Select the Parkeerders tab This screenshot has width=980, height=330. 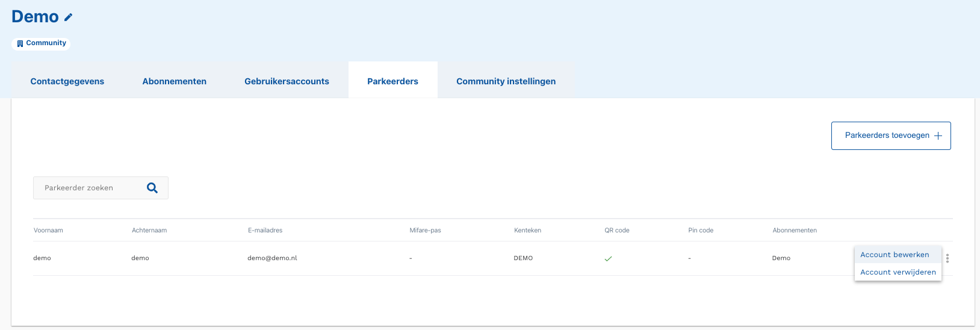click(x=392, y=81)
